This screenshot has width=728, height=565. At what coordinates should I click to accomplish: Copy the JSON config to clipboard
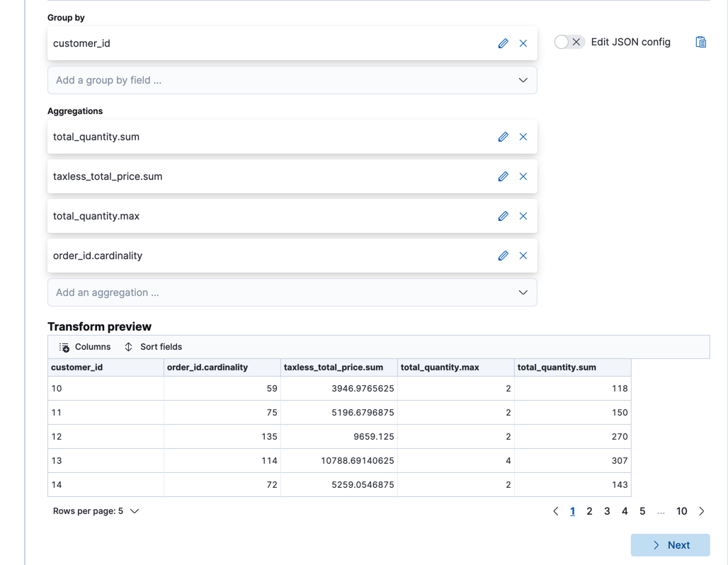(700, 42)
